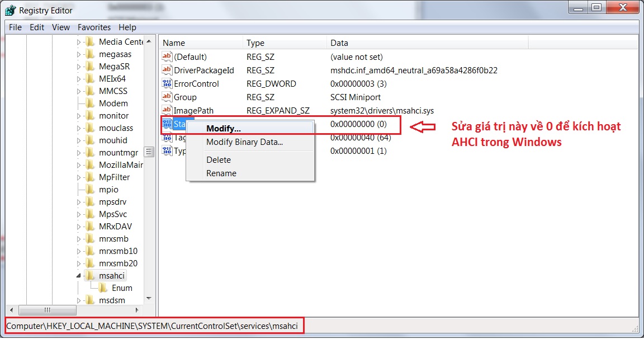Image resolution: width=644 pixels, height=339 pixels.
Task: Click the tree pane scroll up arrow
Action: point(149,41)
